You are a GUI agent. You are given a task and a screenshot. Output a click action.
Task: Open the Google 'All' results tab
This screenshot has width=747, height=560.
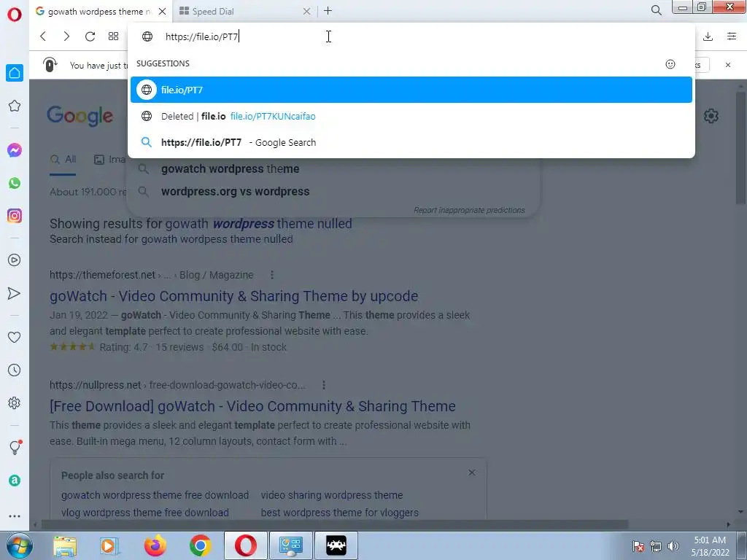pyautogui.click(x=63, y=160)
